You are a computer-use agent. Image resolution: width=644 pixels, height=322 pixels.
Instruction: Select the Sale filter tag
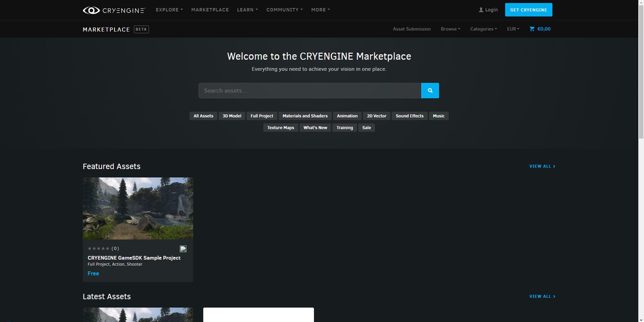pos(367,128)
